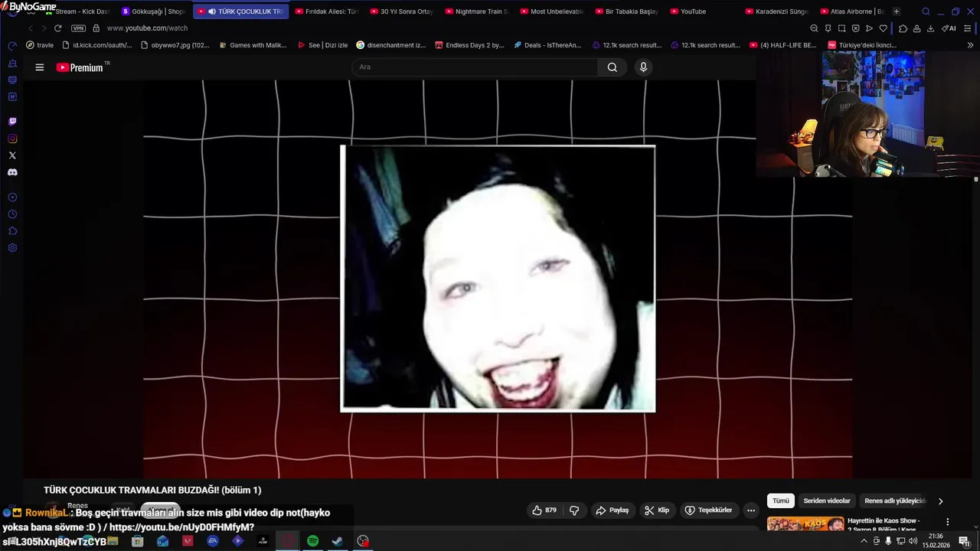Select the Tümü filter chip
The height and width of the screenshot is (551, 980).
pyautogui.click(x=781, y=501)
